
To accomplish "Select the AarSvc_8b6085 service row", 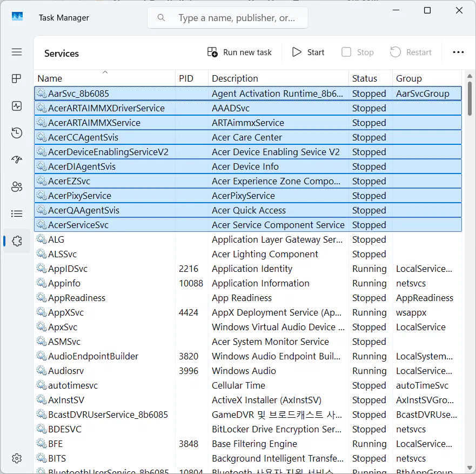I will pos(248,94).
